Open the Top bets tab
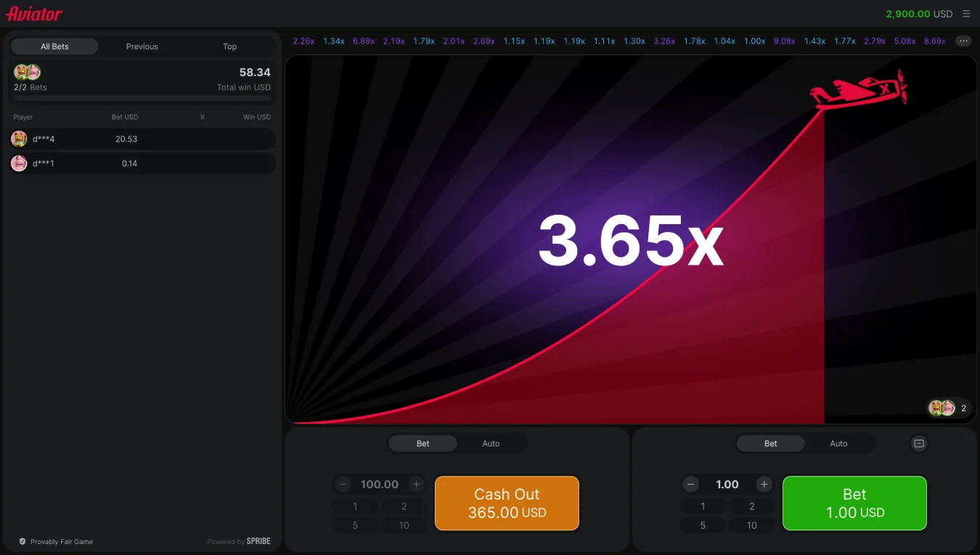The width and height of the screenshot is (980, 555). coord(229,46)
